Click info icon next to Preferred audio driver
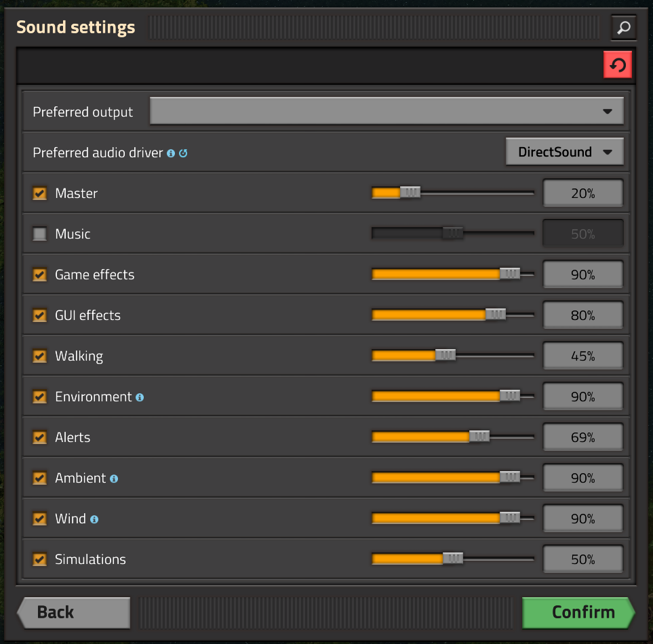 pyautogui.click(x=171, y=153)
